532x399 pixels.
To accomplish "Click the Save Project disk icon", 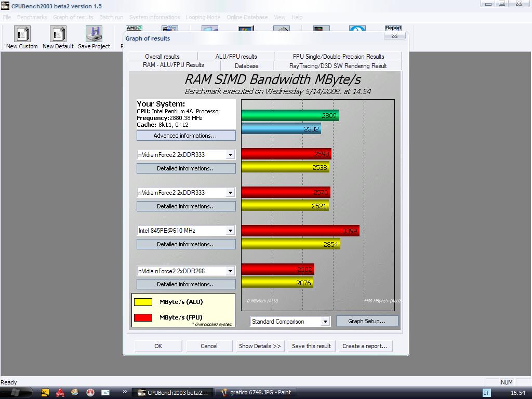I will pyautogui.click(x=94, y=34).
